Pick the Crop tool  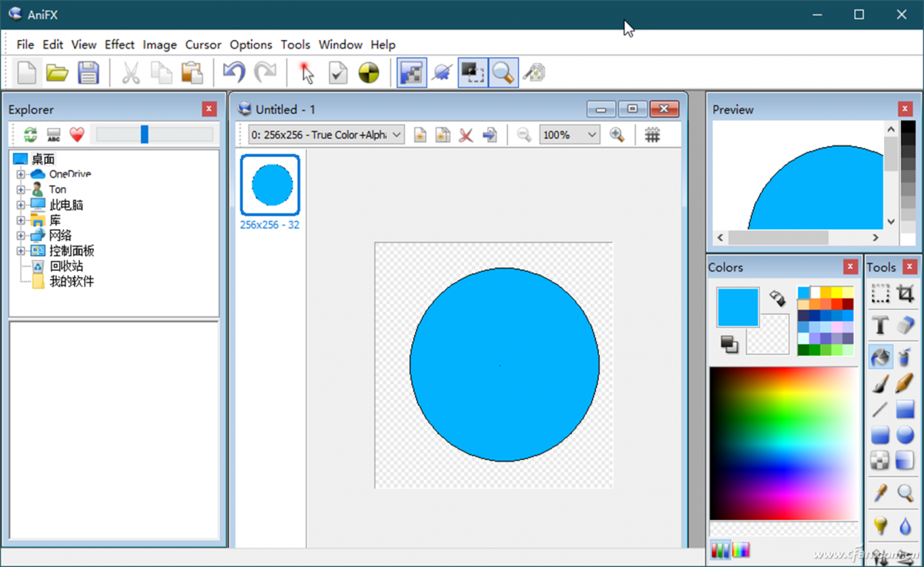click(x=906, y=293)
